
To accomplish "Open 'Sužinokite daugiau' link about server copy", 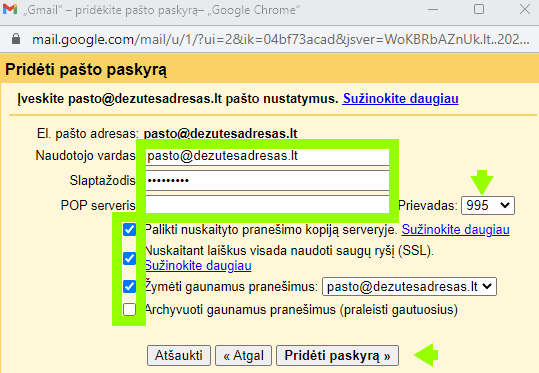I will tap(455, 230).
